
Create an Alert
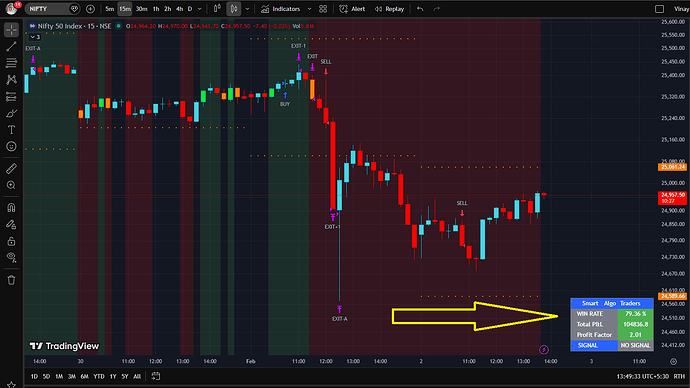tap(352, 9)
